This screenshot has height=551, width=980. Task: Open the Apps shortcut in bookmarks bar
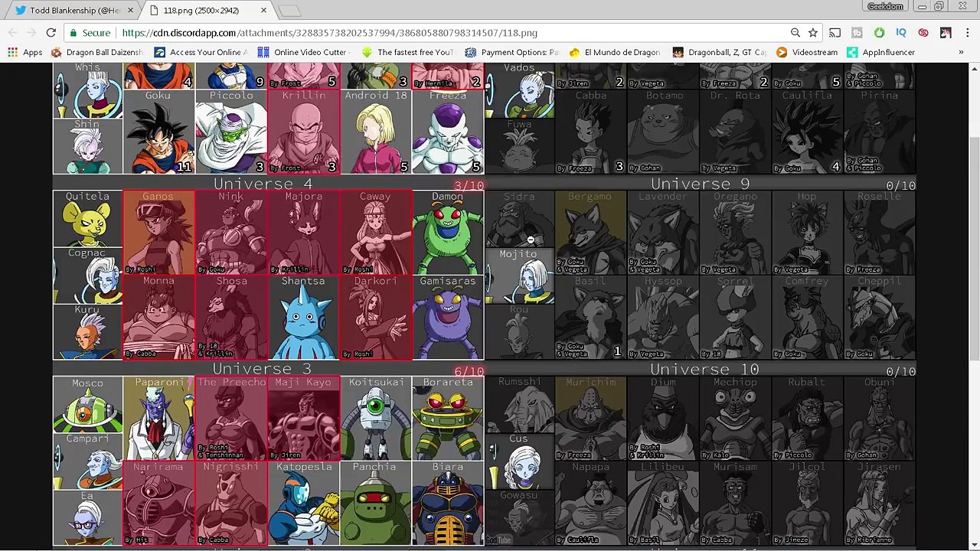click(25, 52)
